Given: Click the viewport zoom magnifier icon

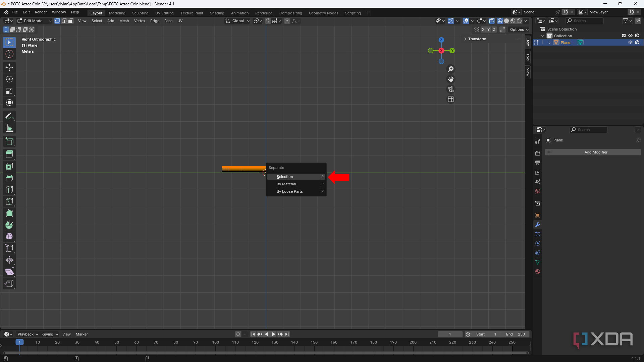Looking at the screenshot, I should (x=451, y=69).
